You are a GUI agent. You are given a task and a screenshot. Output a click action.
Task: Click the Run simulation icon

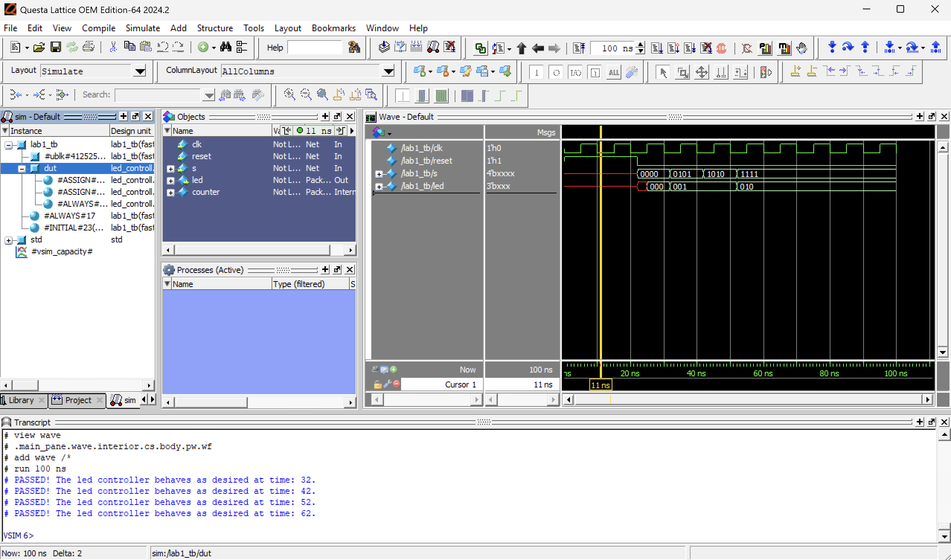click(657, 48)
